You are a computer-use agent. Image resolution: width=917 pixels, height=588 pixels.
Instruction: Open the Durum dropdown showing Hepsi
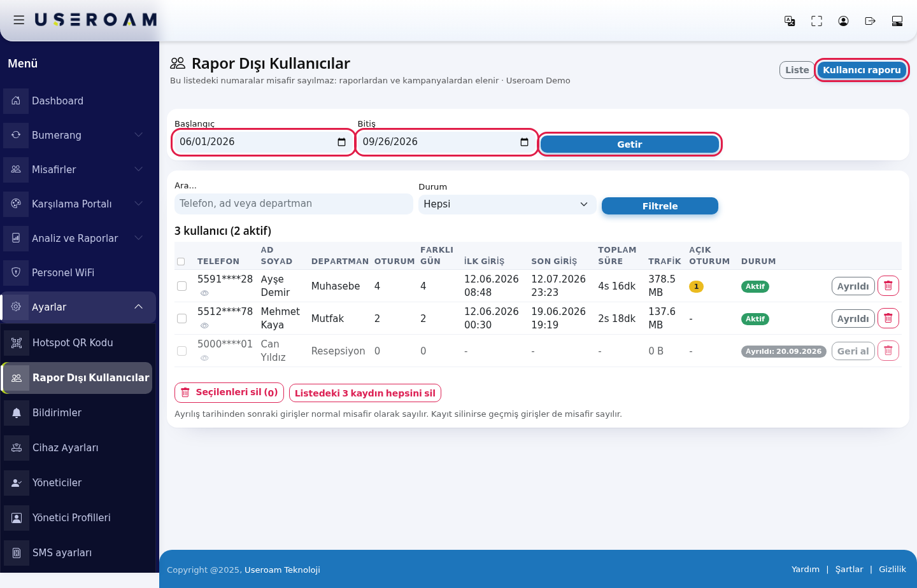coord(507,204)
